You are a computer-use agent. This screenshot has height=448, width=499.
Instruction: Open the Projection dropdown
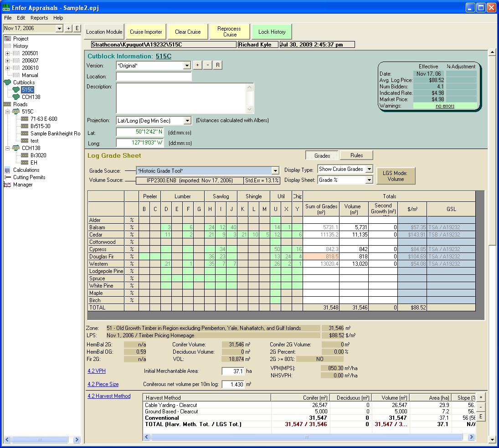point(187,121)
